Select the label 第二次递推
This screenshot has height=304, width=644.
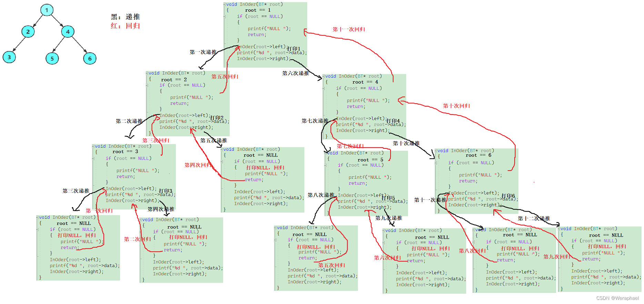coord(129,121)
